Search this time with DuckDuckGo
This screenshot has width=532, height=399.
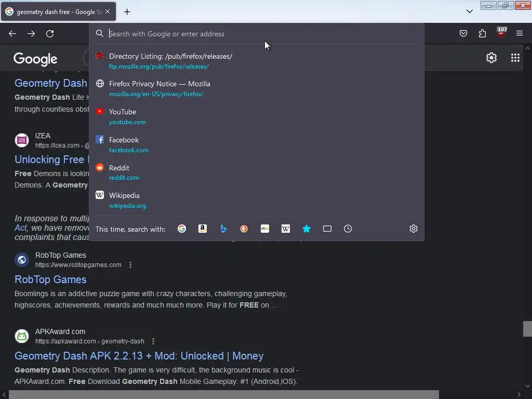pos(244,229)
